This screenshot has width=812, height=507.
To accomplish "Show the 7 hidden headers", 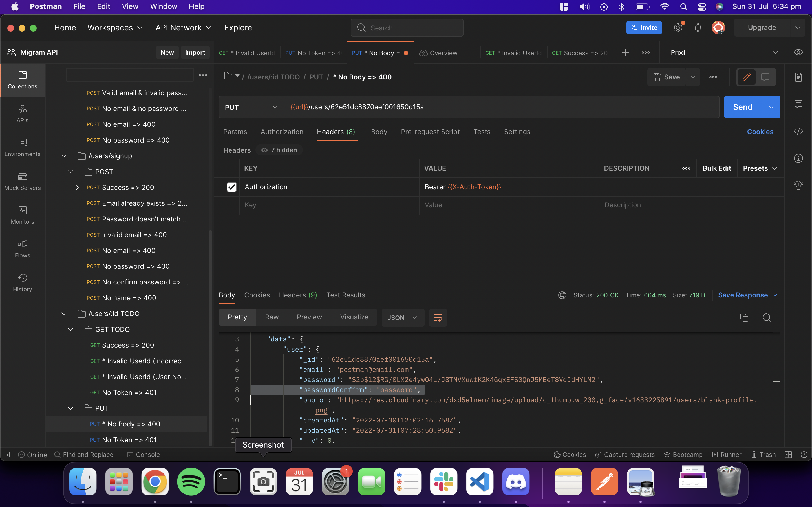I will click(279, 150).
